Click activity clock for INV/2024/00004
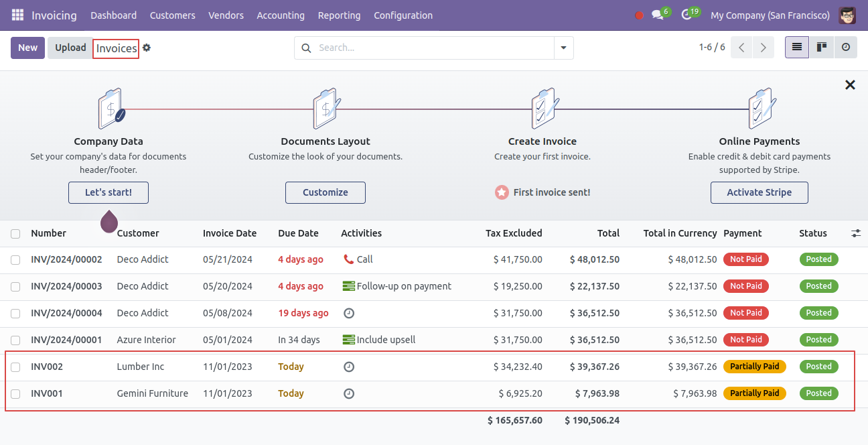The width and height of the screenshot is (868, 445). [x=348, y=313]
